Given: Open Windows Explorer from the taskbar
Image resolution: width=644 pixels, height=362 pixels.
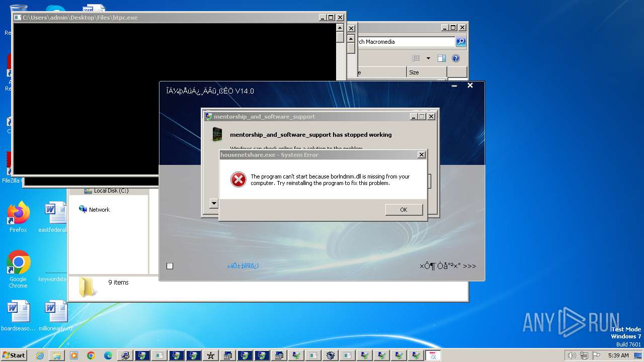Looking at the screenshot, I should 57,355.
